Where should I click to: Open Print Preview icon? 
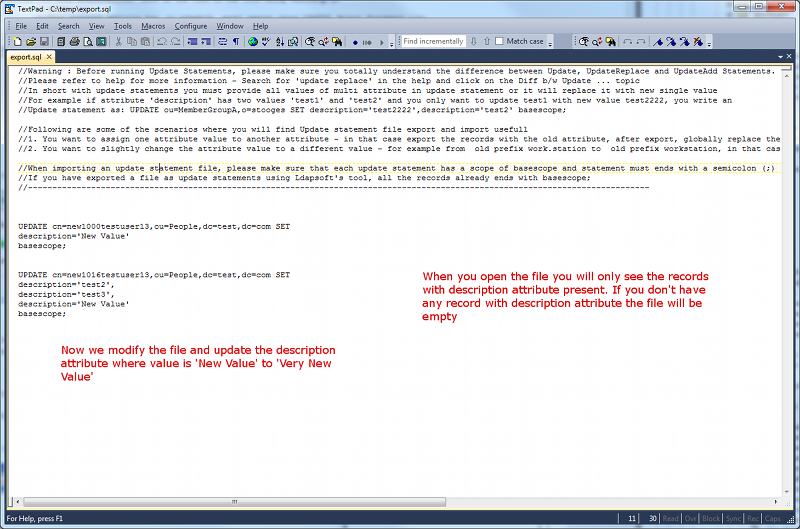click(88, 42)
